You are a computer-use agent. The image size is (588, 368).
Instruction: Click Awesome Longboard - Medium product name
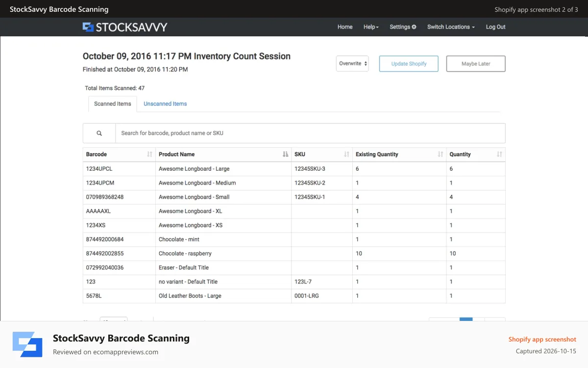pos(197,183)
